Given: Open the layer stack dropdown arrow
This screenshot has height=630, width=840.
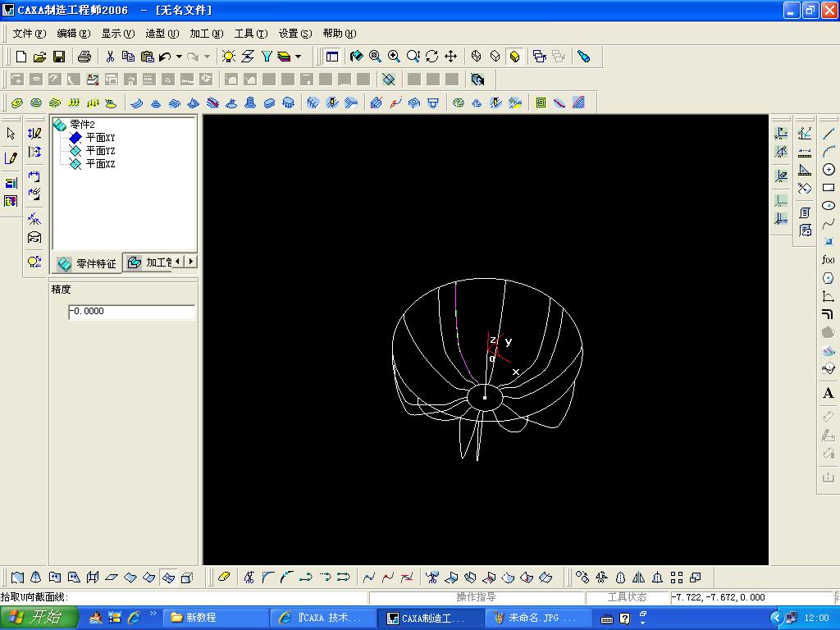Looking at the screenshot, I should [299, 57].
